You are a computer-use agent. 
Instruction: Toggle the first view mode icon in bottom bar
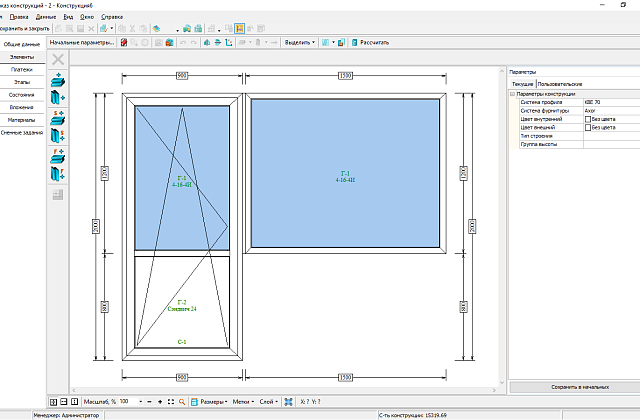pyautogui.click(x=53, y=402)
